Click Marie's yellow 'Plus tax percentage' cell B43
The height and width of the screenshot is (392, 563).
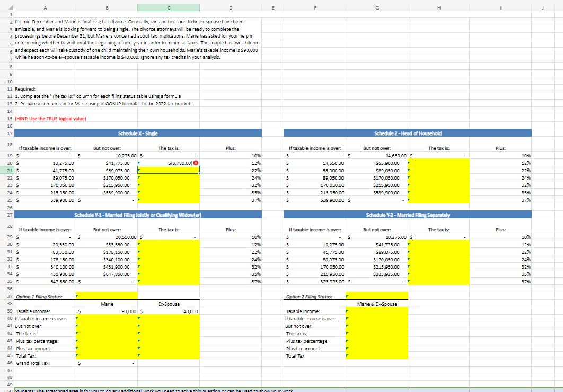tap(107, 341)
